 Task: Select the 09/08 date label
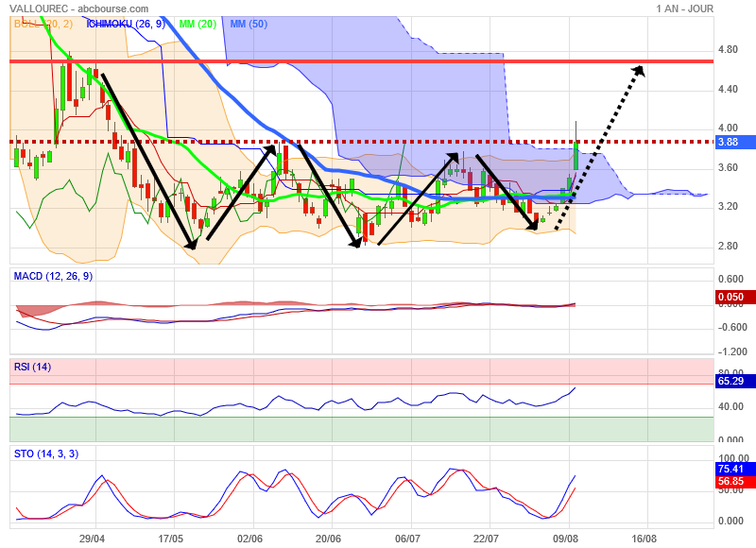coord(565,539)
